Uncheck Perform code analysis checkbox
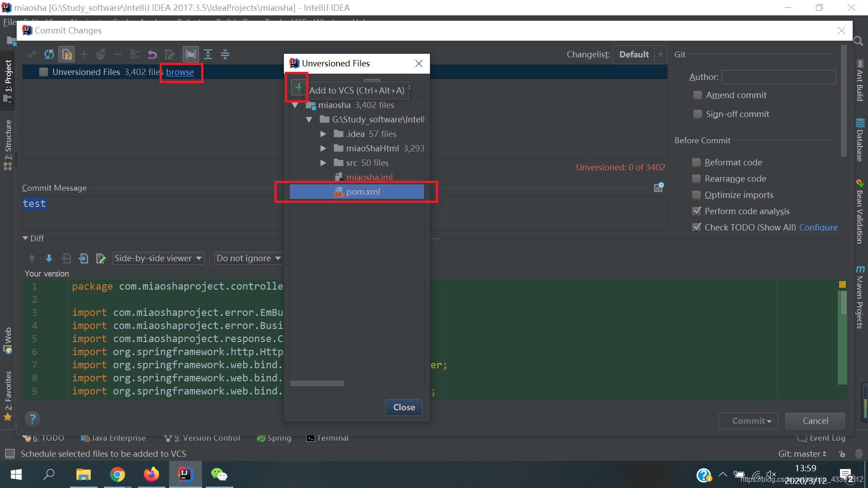The image size is (868, 488). tap(697, 211)
